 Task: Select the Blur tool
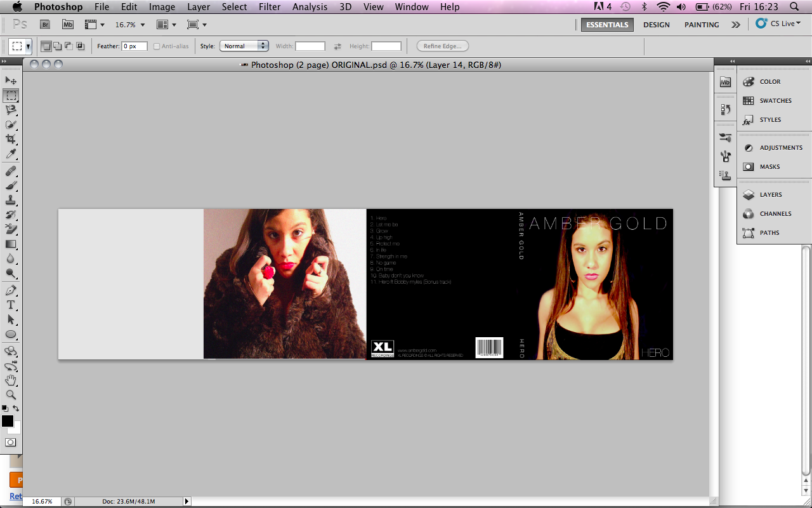[x=11, y=258]
